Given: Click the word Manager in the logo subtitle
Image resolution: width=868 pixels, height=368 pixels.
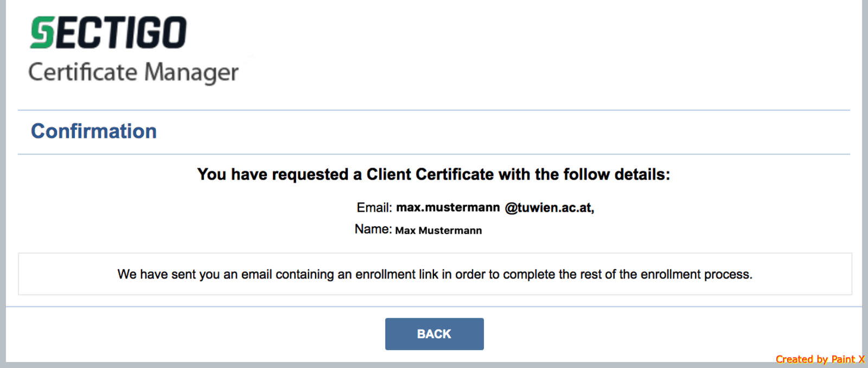Looking at the screenshot, I should click(x=192, y=72).
